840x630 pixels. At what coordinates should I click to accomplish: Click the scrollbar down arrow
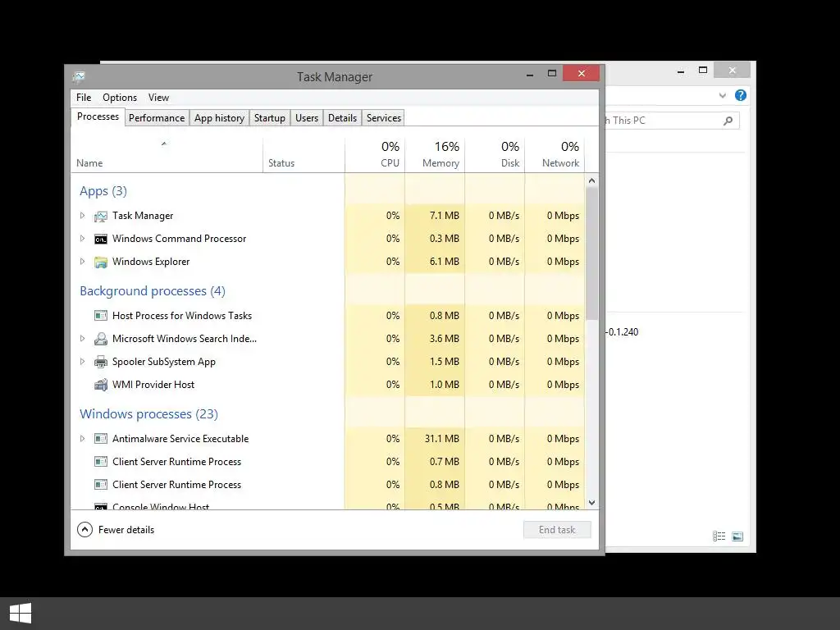pos(591,503)
